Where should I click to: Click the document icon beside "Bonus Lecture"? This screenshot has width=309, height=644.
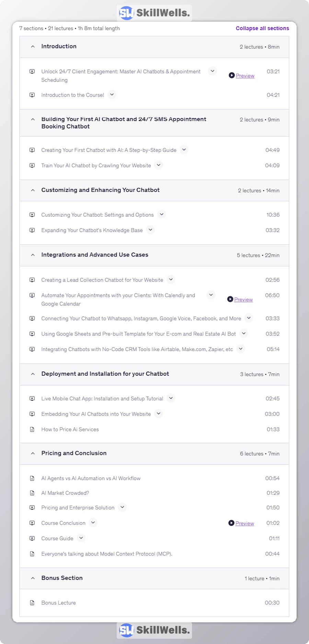32,602
